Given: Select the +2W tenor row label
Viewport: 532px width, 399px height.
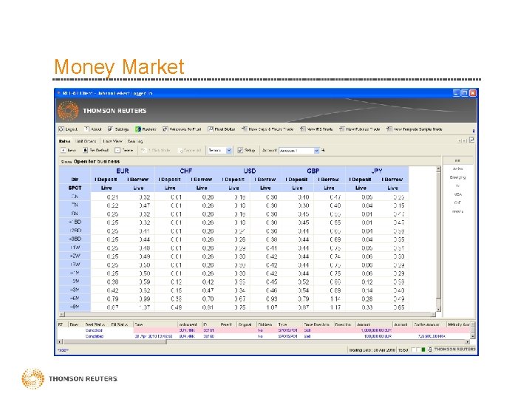Looking at the screenshot, I should tap(75, 256).
